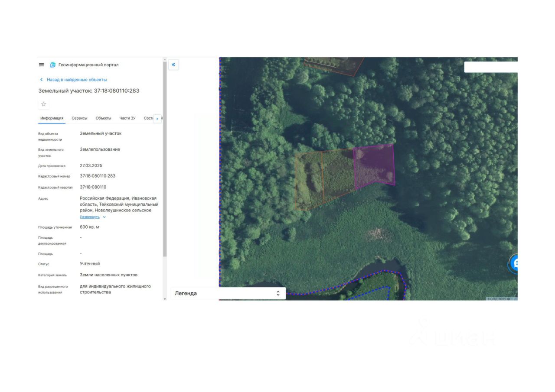Click the assignment date '27.03.2025'
The height and width of the screenshot is (392, 555).
[x=91, y=165]
